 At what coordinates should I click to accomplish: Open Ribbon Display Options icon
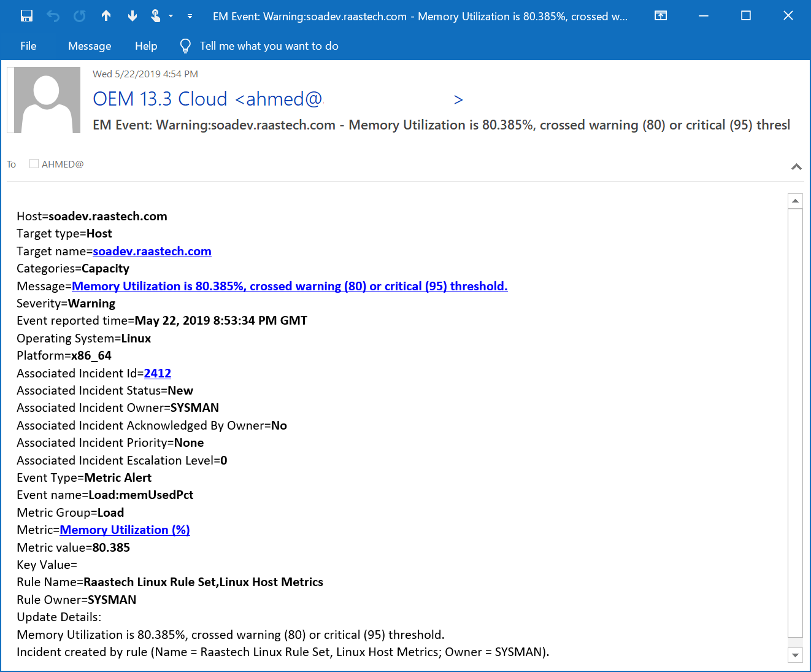tap(661, 16)
